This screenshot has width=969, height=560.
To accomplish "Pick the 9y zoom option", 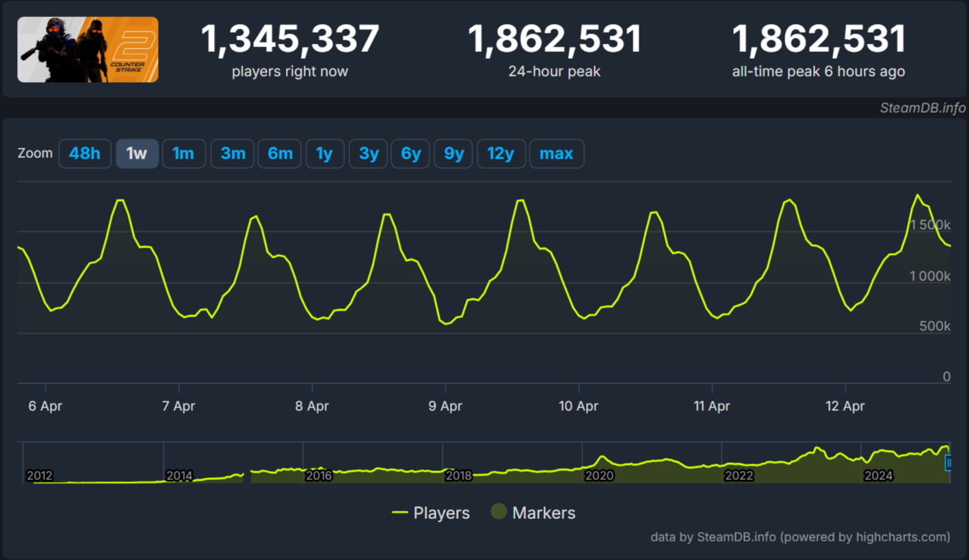I will [x=453, y=154].
